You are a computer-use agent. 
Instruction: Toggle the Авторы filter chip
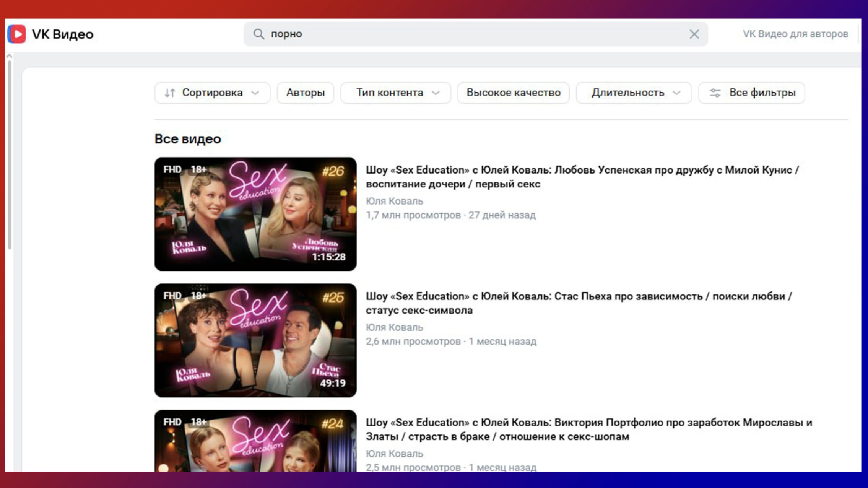click(305, 93)
